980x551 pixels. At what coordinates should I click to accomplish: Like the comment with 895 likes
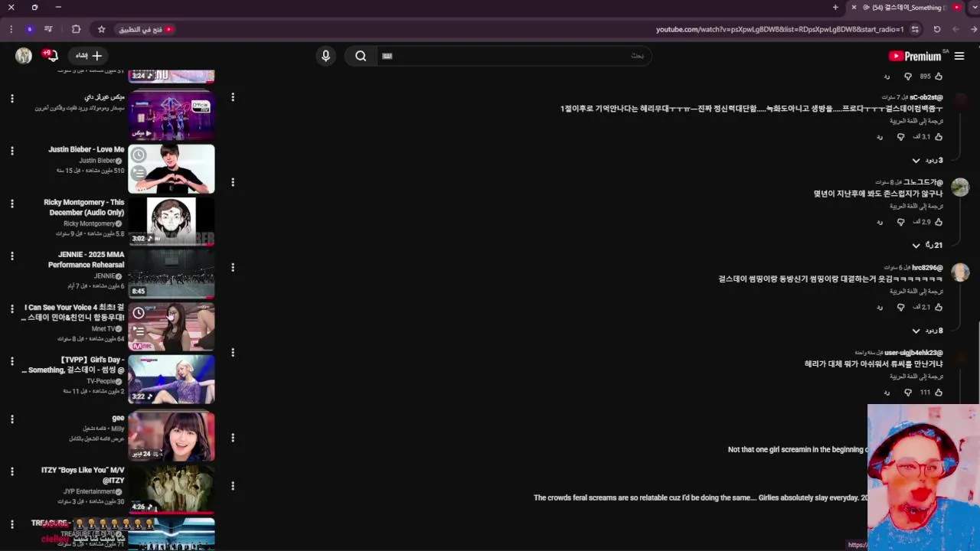[939, 77]
